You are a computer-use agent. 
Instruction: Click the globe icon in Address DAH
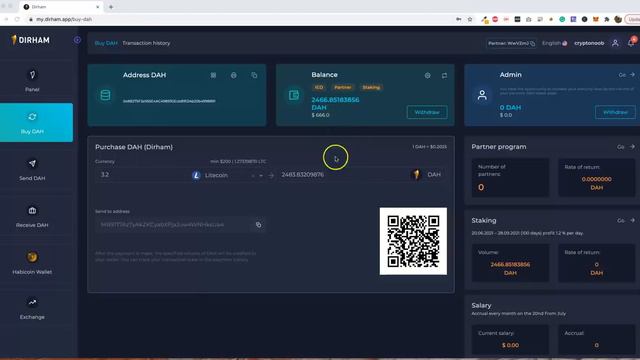pyautogui.click(x=233, y=75)
